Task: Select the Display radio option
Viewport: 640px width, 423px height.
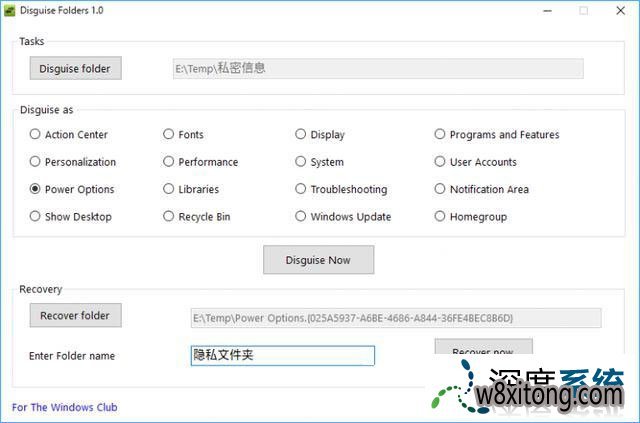Action: (x=301, y=135)
